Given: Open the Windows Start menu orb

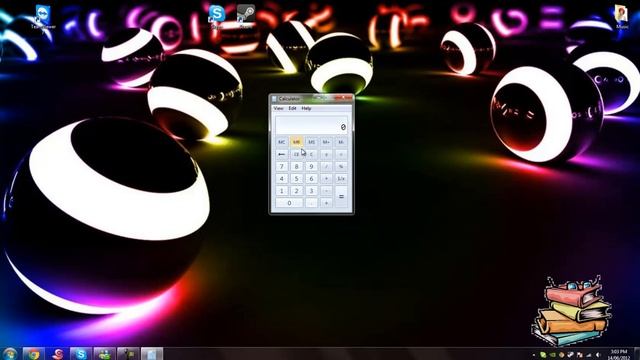Looking at the screenshot, I should (10, 354).
